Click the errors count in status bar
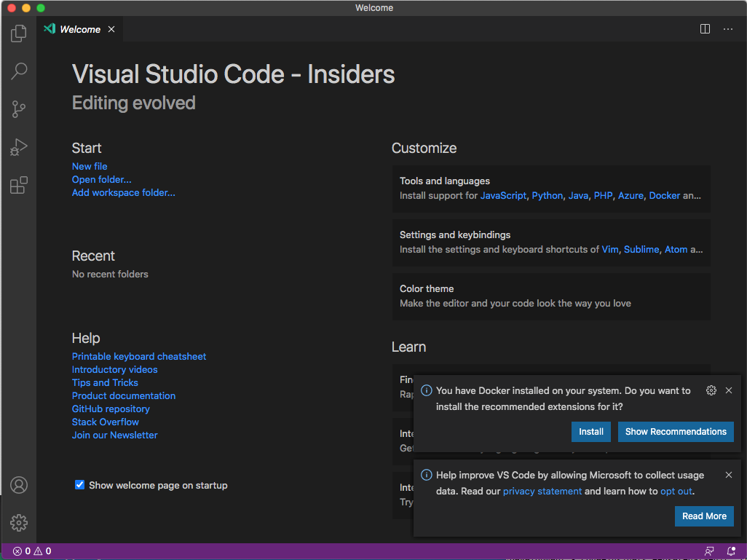This screenshot has height=560, width=747. click(22, 551)
